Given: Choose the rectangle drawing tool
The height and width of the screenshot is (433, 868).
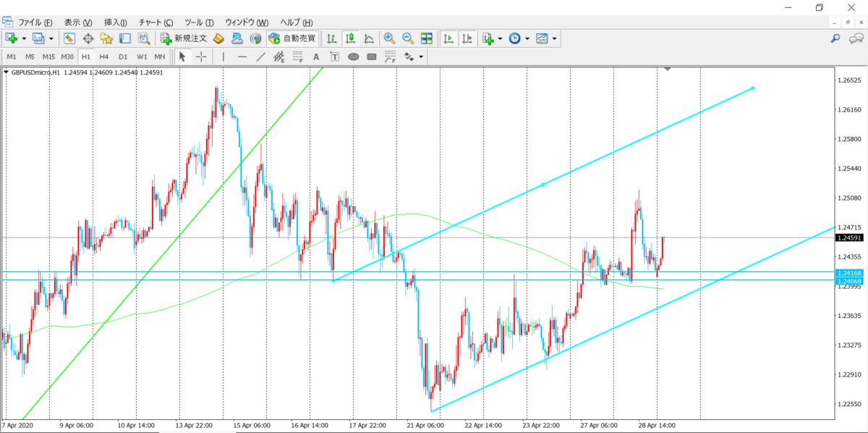Looking at the screenshot, I should (372, 56).
